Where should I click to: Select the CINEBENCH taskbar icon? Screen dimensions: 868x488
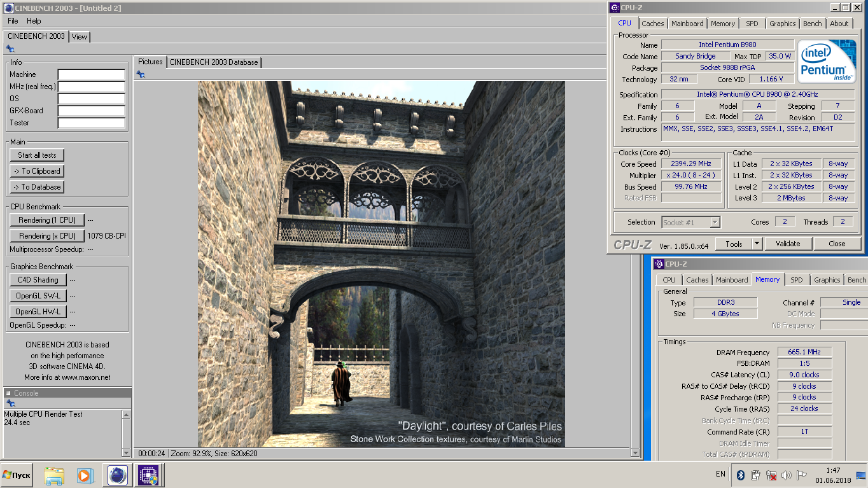tap(118, 475)
